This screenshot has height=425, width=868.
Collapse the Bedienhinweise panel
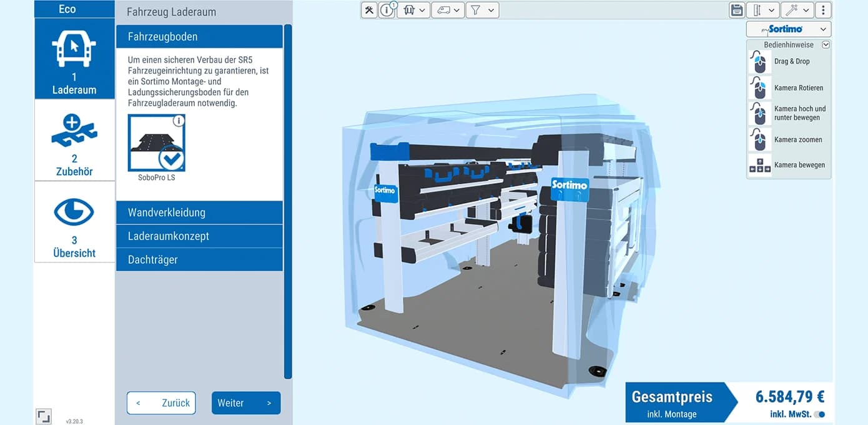coord(826,45)
